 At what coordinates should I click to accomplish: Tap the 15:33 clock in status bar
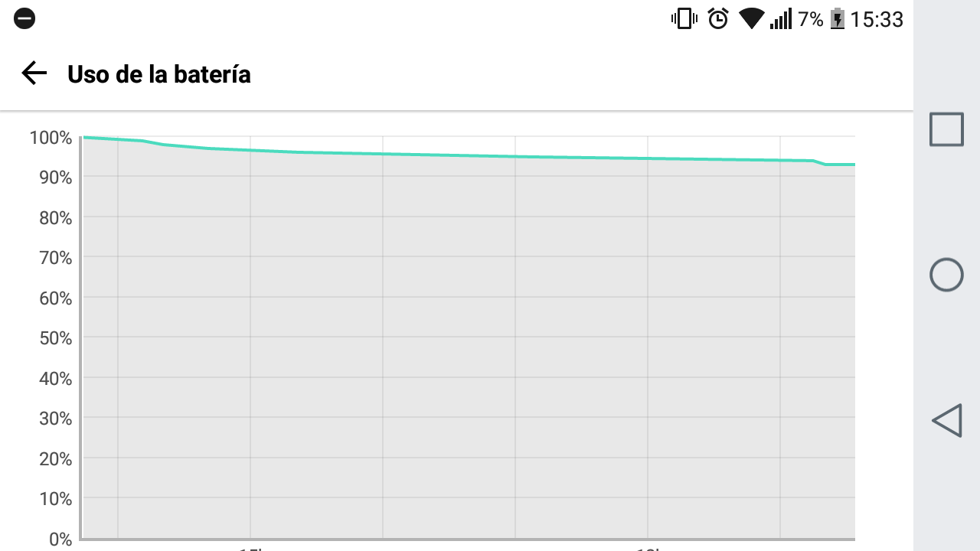[877, 19]
